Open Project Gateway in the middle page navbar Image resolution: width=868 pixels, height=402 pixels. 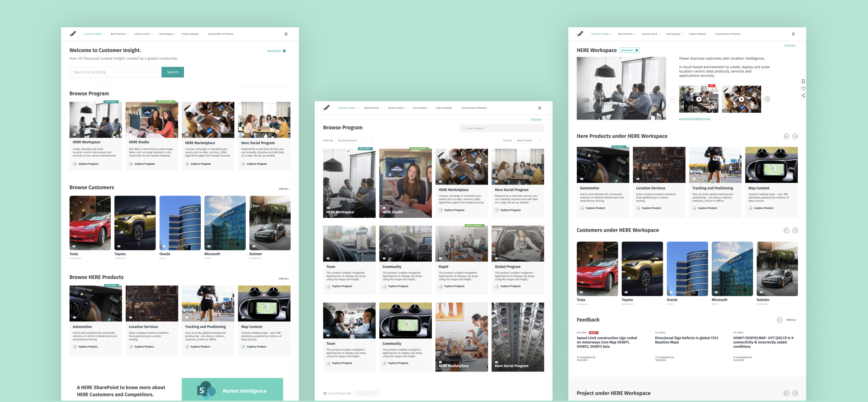point(444,108)
